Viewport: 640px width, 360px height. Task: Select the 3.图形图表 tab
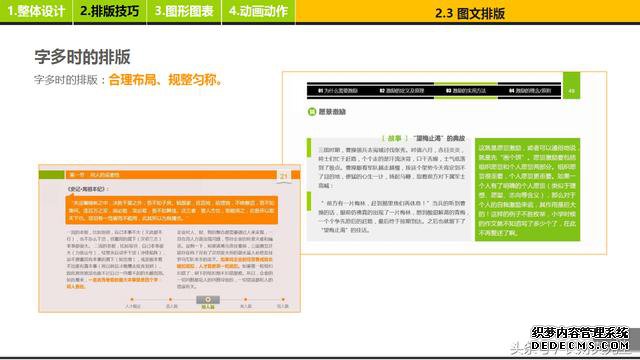coord(184,11)
